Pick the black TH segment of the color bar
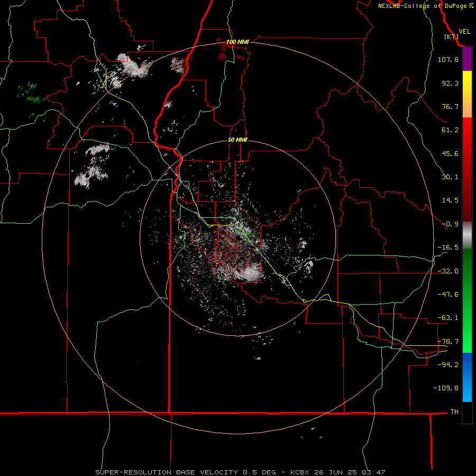This screenshot has width=476, height=476. 467,412
